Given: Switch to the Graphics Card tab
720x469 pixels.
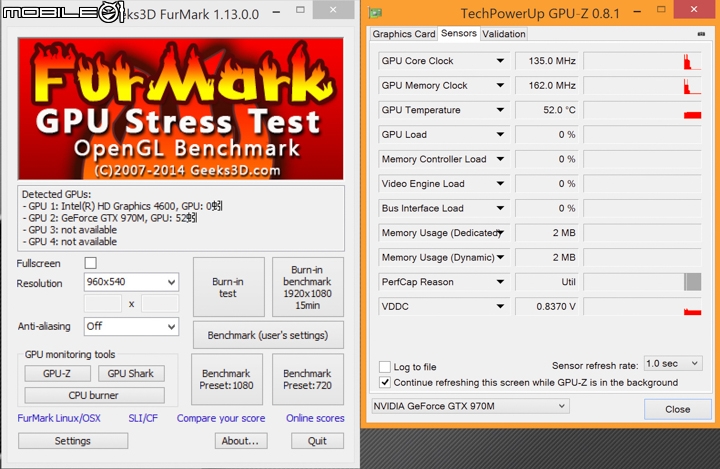Looking at the screenshot, I should pos(404,34).
